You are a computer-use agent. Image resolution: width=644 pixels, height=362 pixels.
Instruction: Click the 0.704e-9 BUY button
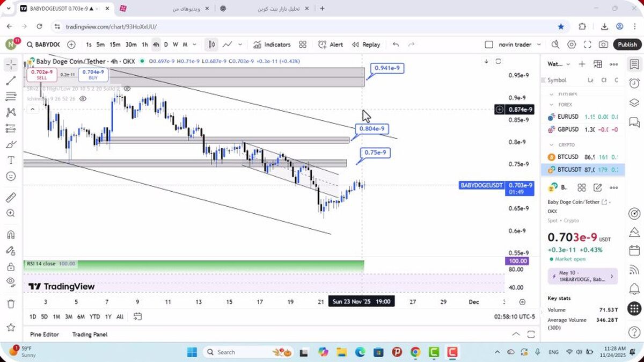(93, 74)
